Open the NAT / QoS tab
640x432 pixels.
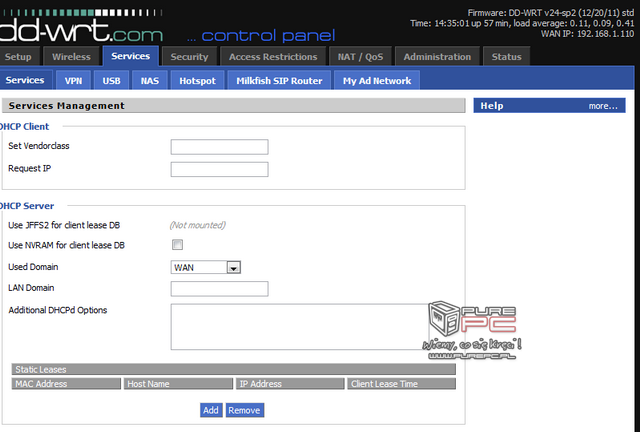(x=360, y=57)
